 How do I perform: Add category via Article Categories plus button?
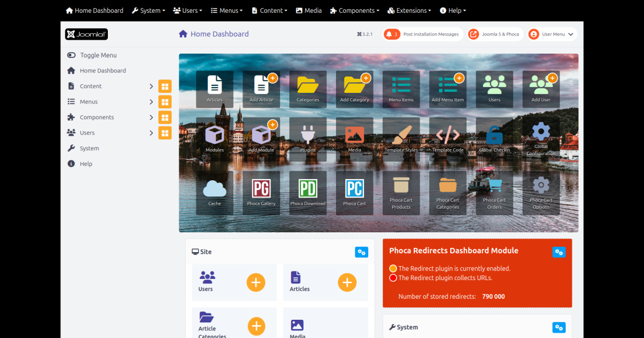tap(257, 326)
